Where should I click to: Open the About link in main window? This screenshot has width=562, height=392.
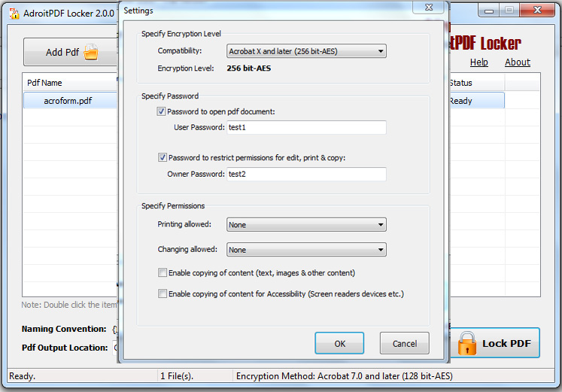517,62
